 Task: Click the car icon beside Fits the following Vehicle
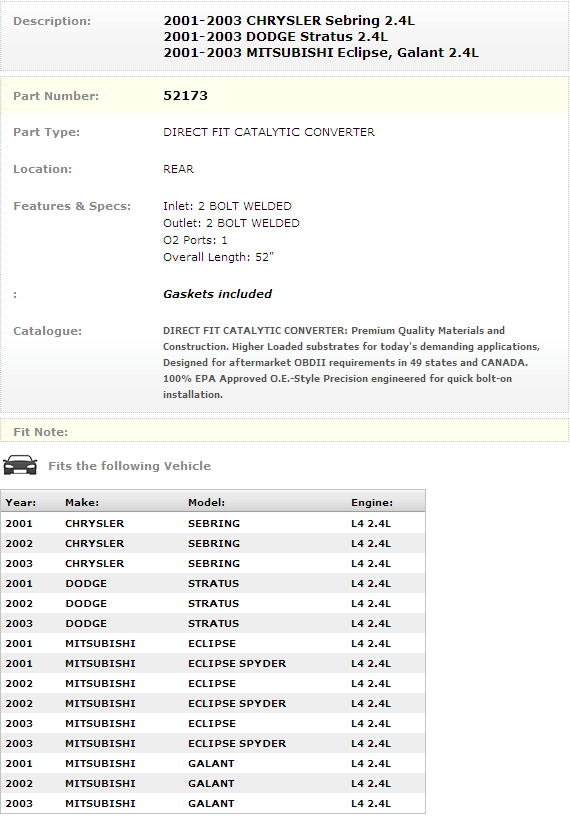[x=20, y=465]
